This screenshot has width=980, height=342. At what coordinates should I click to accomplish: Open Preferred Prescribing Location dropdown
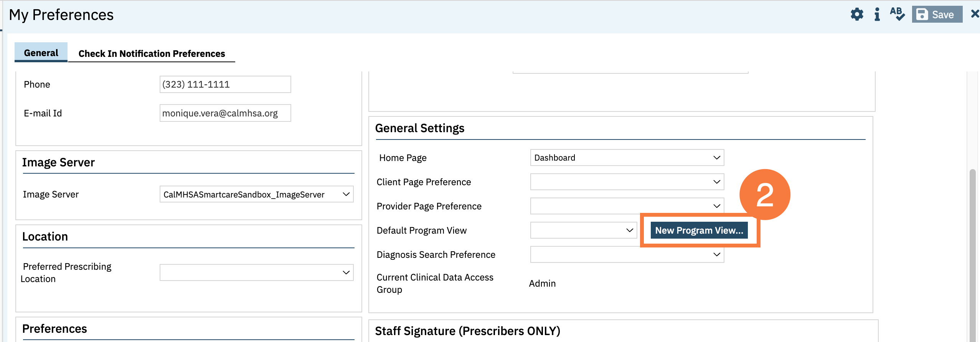click(x=256, y=272)
